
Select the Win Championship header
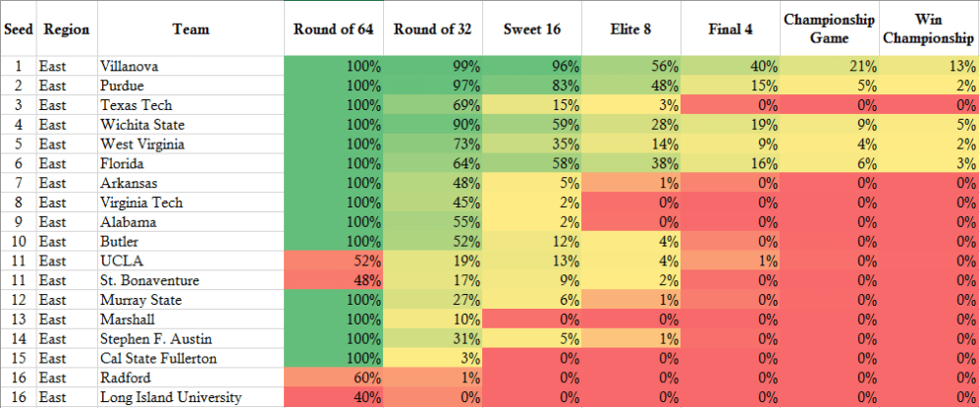tap(929, 29)
